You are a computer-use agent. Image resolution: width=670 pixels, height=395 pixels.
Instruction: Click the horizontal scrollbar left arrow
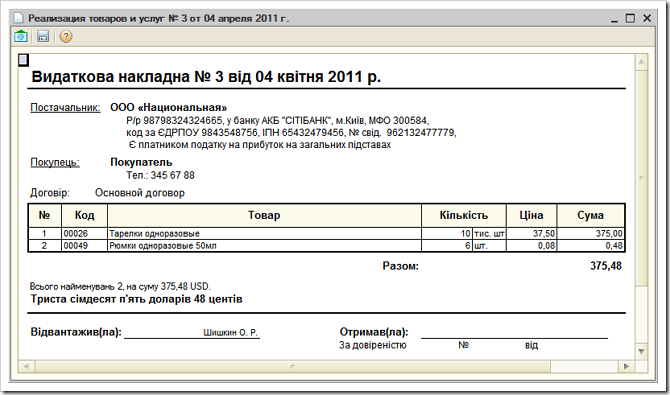click(x=26, y=366)
